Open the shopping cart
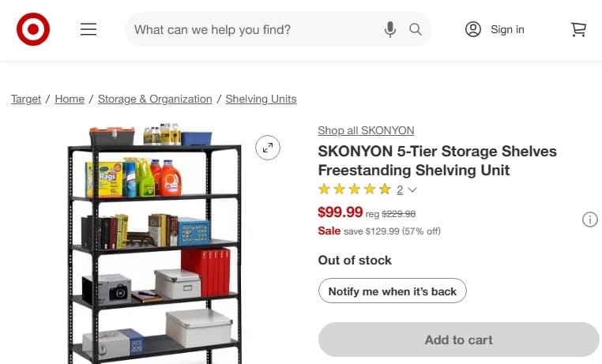The image size is (602, 364). pyautogui.click(x=578, y=29)
